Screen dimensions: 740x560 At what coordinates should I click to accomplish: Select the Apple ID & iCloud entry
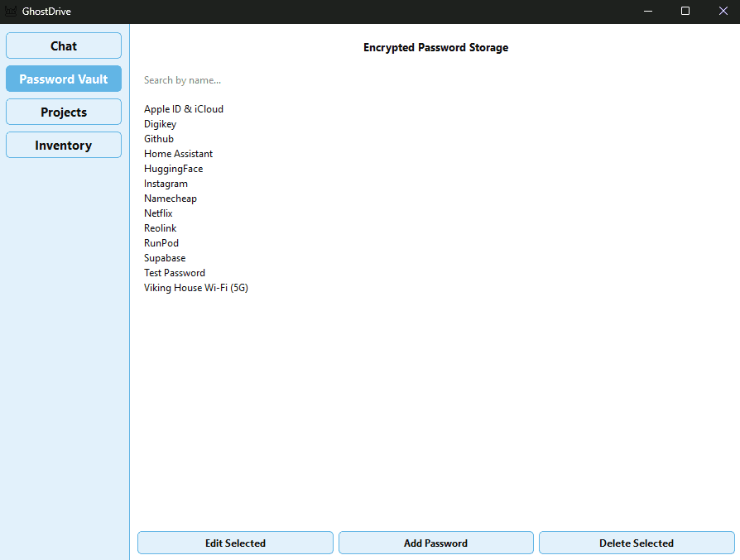[x=183, y=108]
